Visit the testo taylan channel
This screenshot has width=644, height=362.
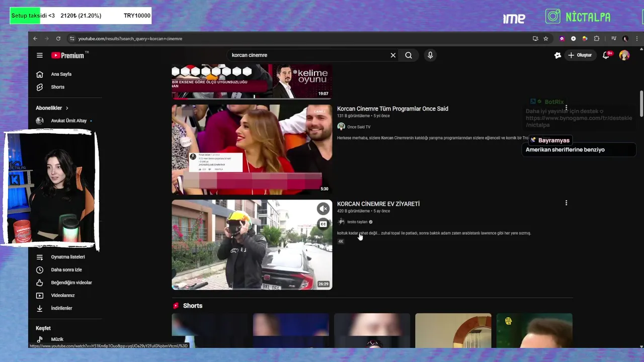(x=357, y=222)
